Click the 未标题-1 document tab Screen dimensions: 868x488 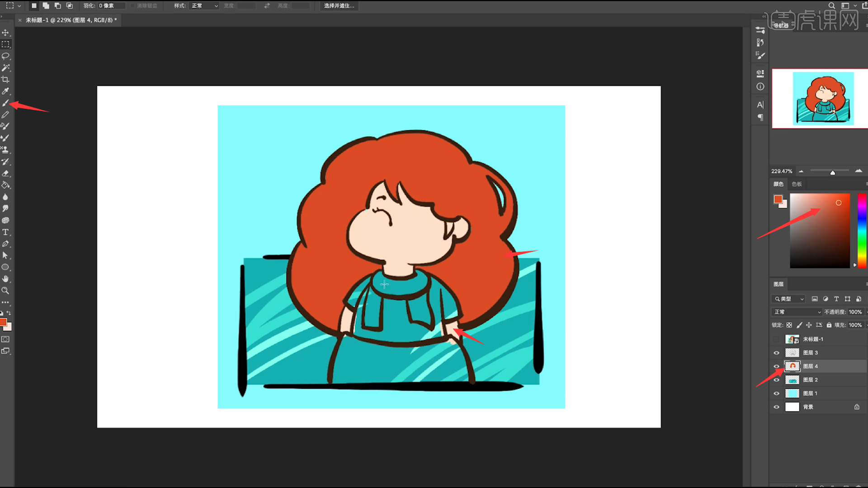71,20
